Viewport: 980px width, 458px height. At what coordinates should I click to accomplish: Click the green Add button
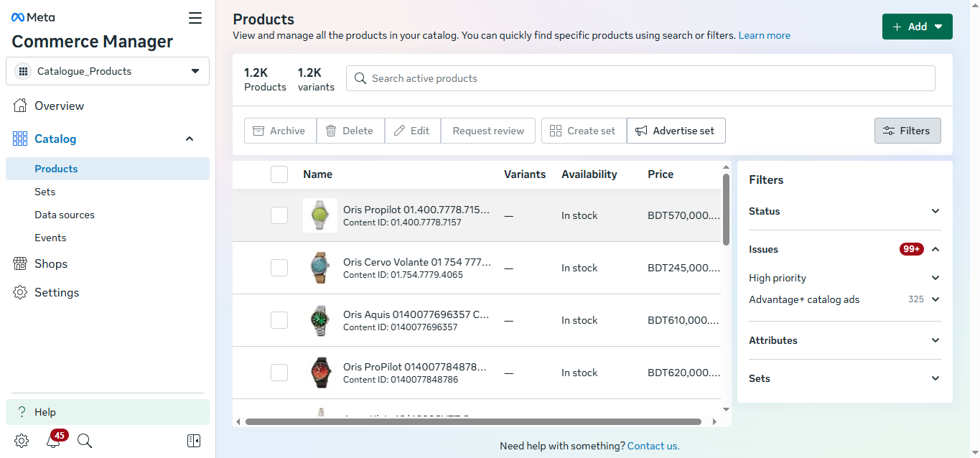917,27
